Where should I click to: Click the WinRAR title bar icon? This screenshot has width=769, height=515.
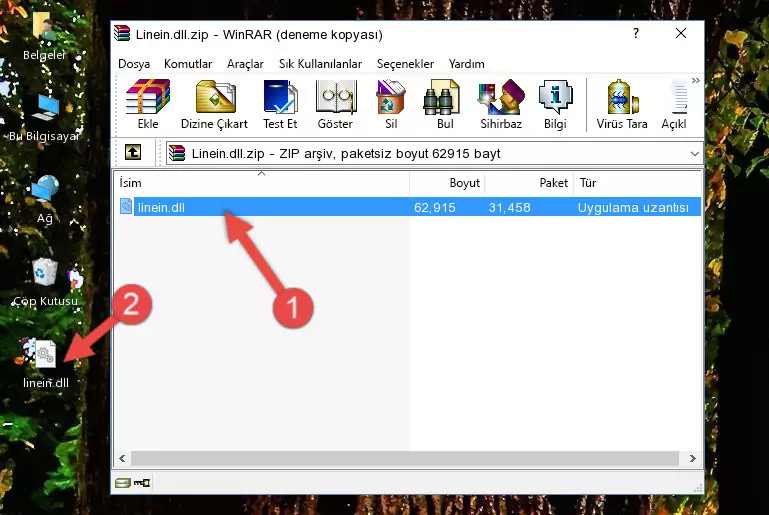click(x=122, y=34)
